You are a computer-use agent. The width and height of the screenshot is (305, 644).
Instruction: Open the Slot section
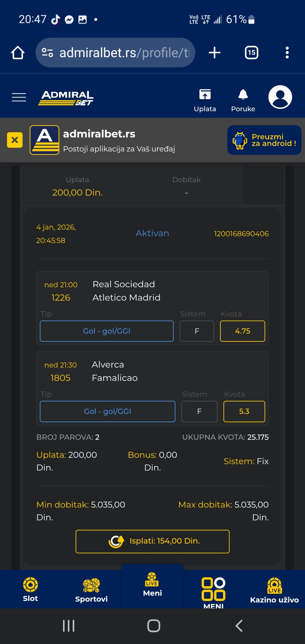pos(30,589)
